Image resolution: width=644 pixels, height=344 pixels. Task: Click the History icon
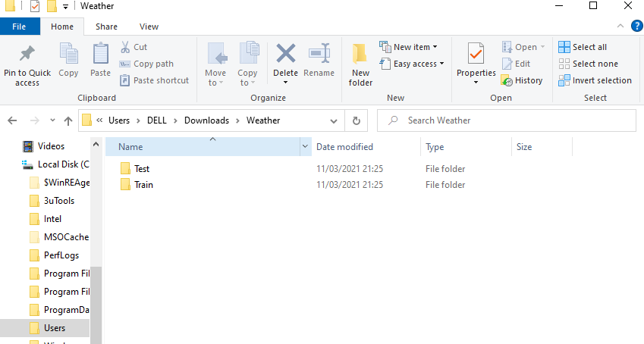click(x=507, y=80)
